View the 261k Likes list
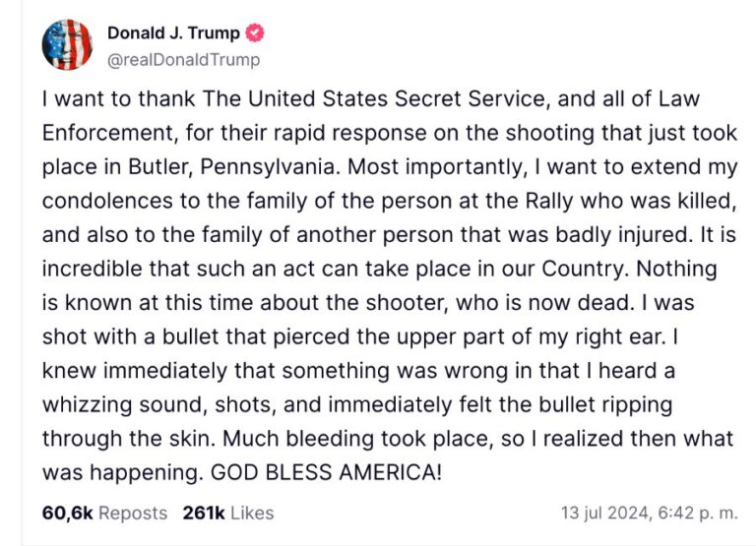Viewport: 756px width, 546px height. (x=228, y=513)
